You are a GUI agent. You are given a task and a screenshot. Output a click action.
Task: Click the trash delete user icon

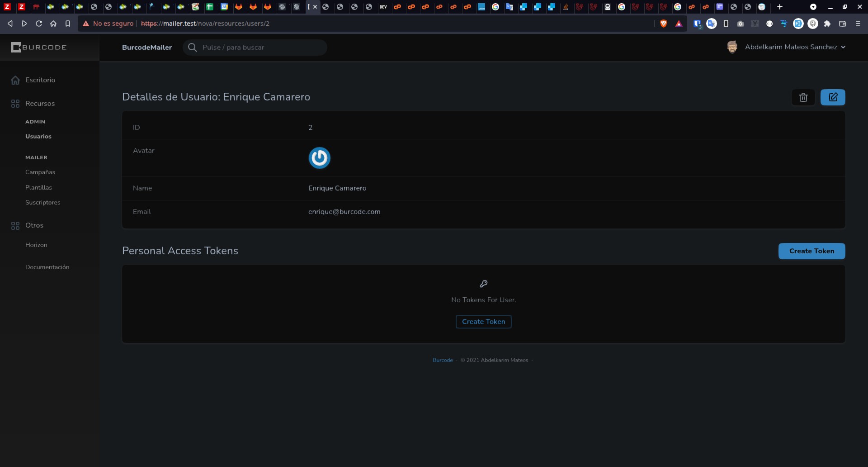[803, 97]
